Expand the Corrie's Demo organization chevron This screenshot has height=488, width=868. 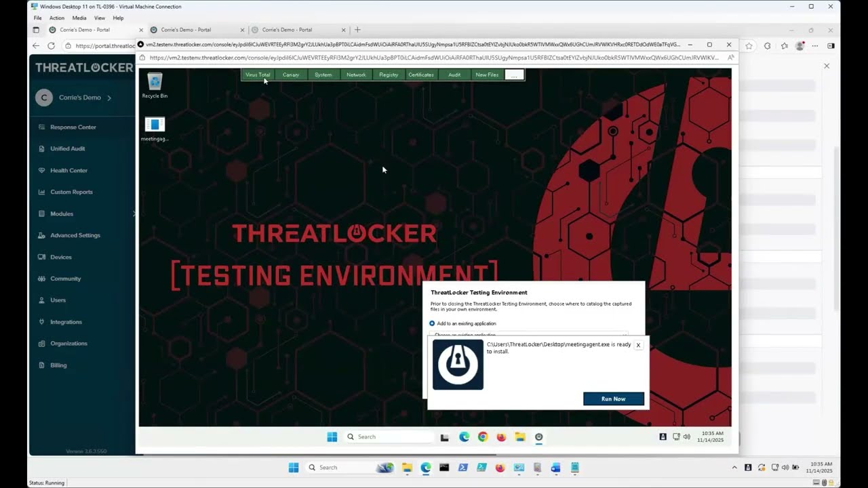point(109,98)
